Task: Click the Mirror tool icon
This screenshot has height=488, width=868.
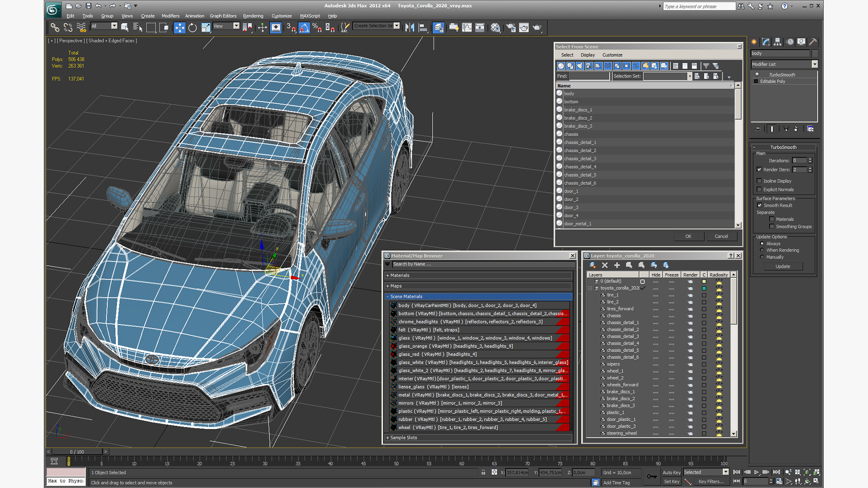Action: [410, 28]
